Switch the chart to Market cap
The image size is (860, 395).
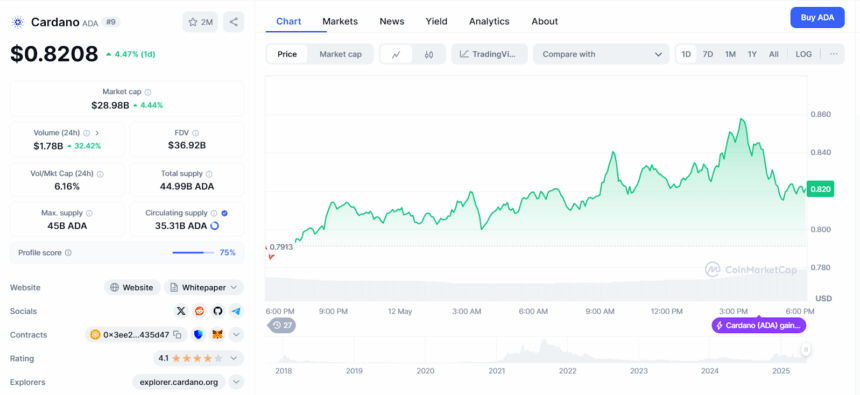click(x=340, y=54)
